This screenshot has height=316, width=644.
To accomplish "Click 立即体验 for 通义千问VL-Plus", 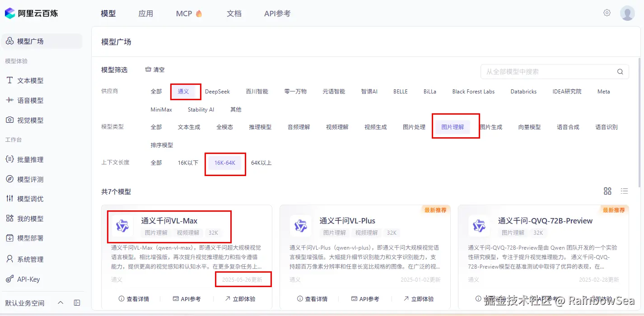I will pyautogui.click(x=419, y=299).
